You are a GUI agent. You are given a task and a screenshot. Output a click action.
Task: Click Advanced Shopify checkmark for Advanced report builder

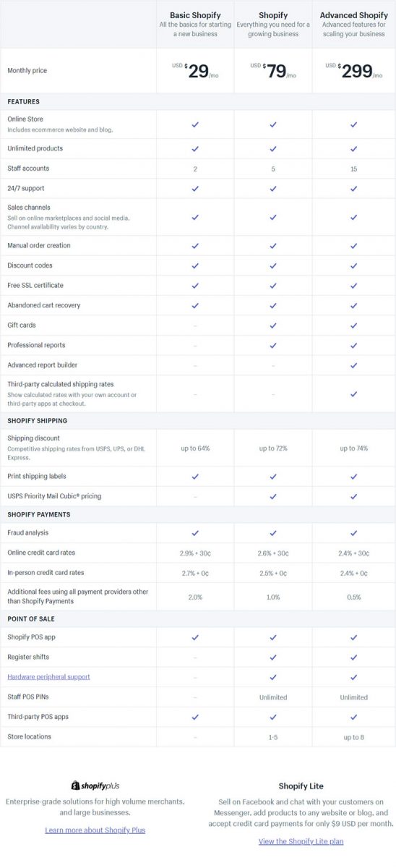coord(353,365)
